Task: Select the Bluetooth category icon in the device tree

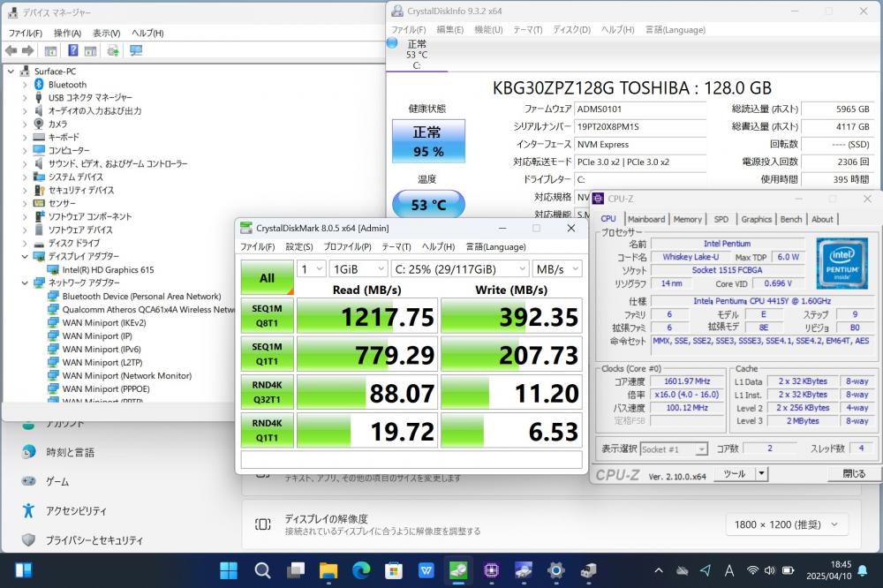Action: coord(39,85)
